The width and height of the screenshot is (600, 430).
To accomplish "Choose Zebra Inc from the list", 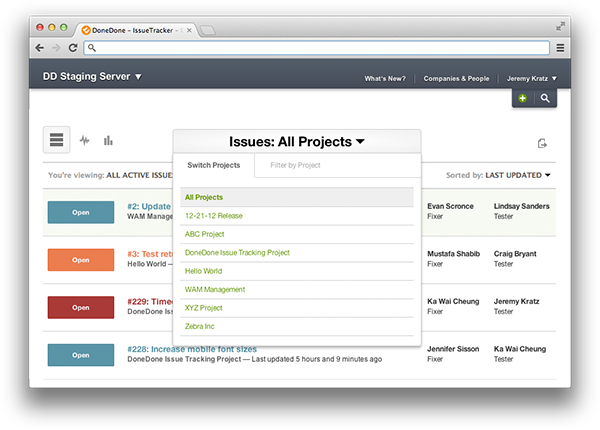I will (x=297, y=326).
